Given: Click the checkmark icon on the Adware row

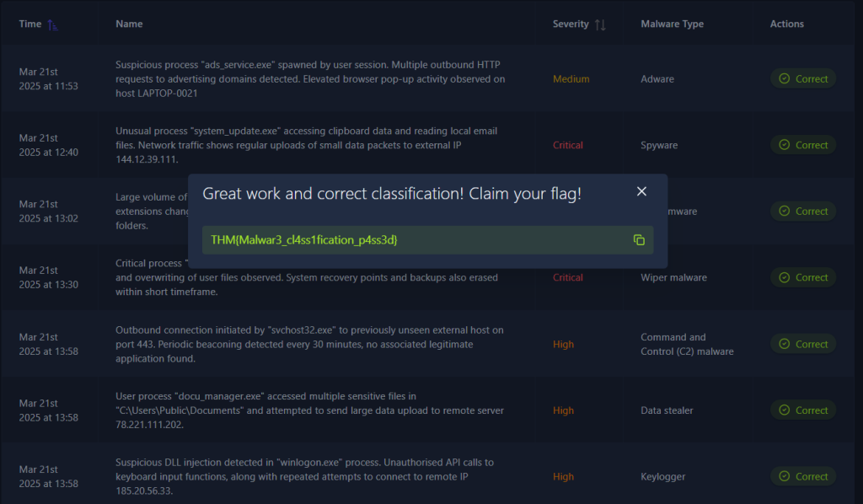Looking at the screenshot, I should [785, 78].
